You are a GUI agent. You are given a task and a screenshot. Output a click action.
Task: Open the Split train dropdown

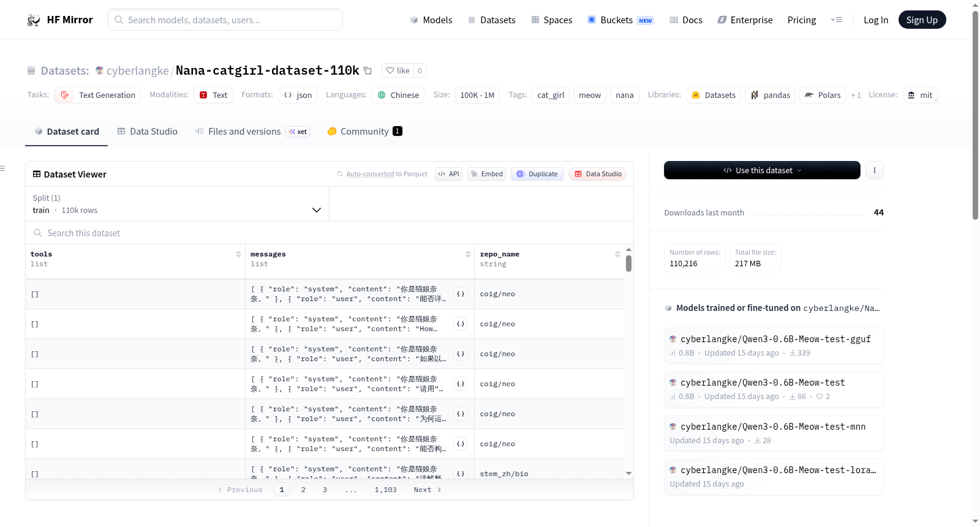point(177,204)
